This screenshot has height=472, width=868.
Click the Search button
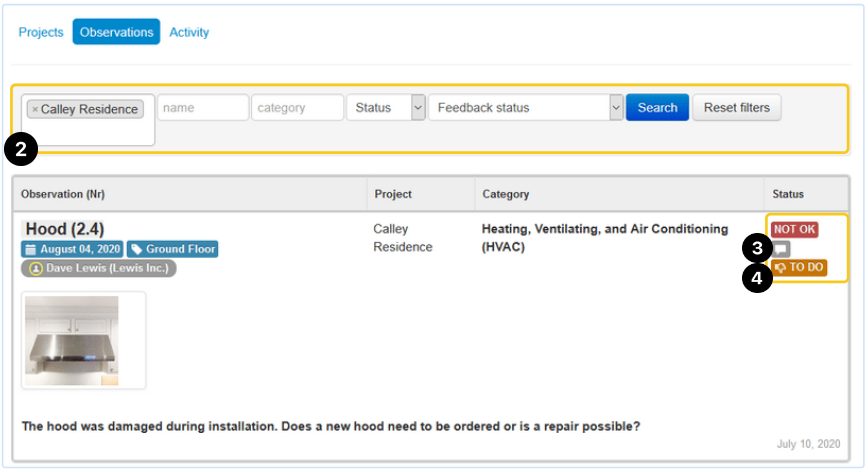tap(657, 108)
